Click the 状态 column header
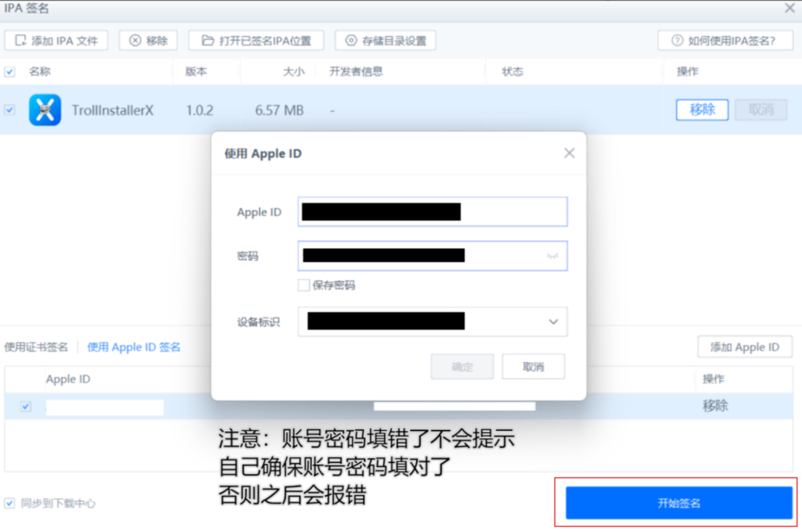This screenshot has width=802, height=532. [512, 71]
